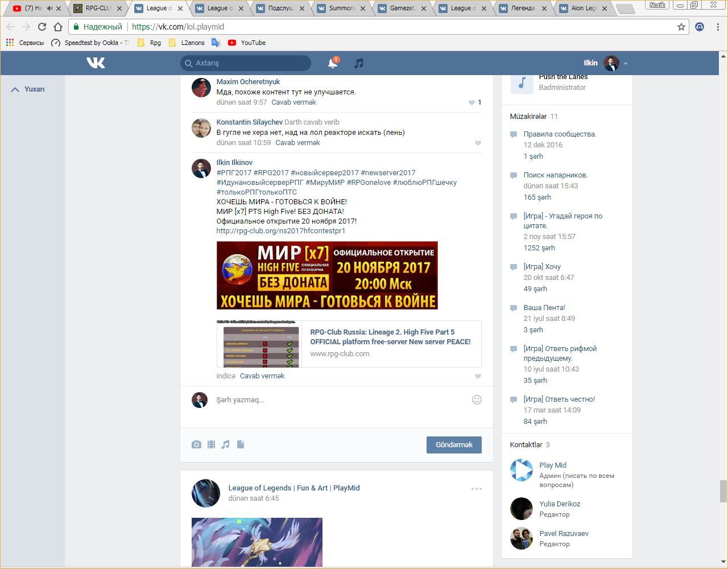Open the Services apps bookmark
The height and width of the screenshot is (569, 728).
pos(25,43)
